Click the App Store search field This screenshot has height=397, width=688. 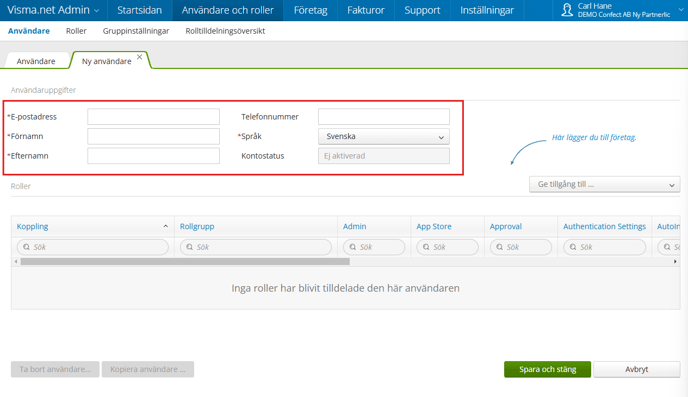tap(448, 247)
